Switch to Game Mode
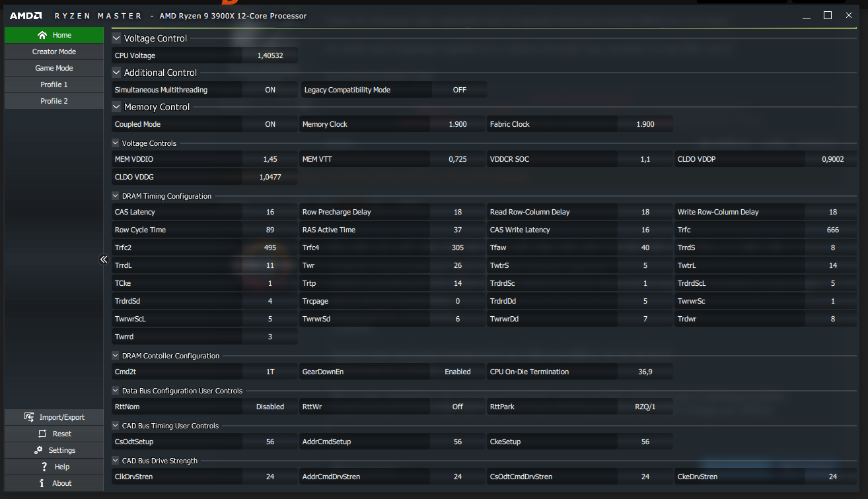The height and width of the screenshot is (499, 868). [x=54, y=68]
